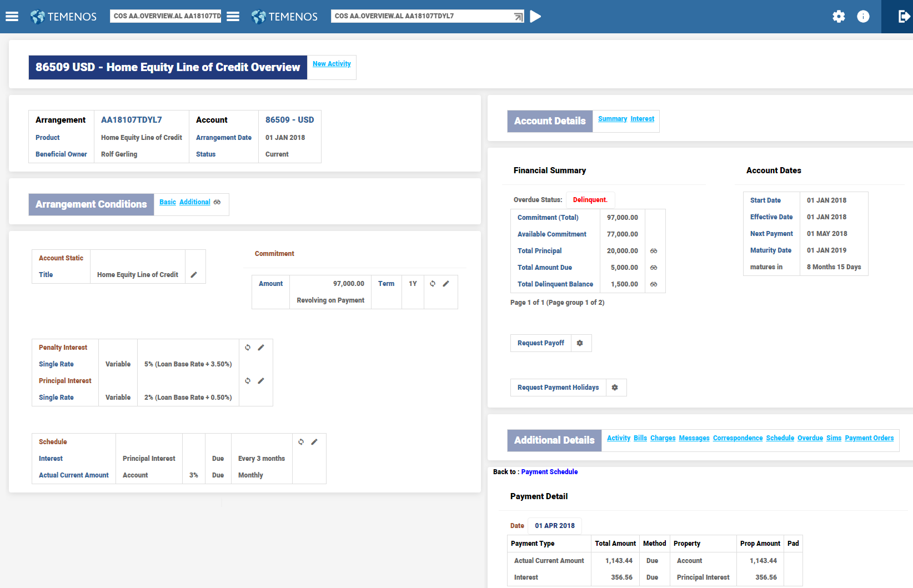Edit the Account Static title pencil icon

194,275
